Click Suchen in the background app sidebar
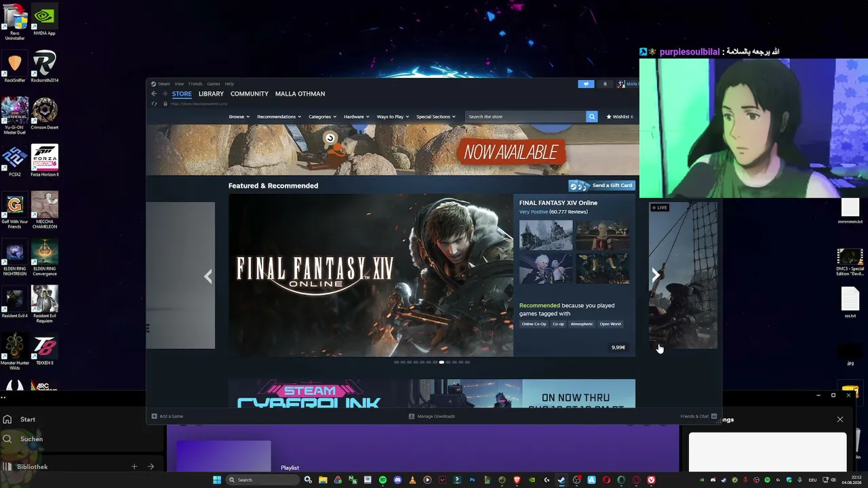Screen dimensions: 868x488 click(x=31, y=439)
